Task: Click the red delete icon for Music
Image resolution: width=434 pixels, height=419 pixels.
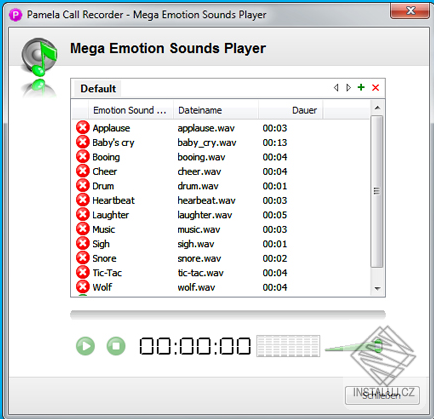Action: [x=83, y=229]
